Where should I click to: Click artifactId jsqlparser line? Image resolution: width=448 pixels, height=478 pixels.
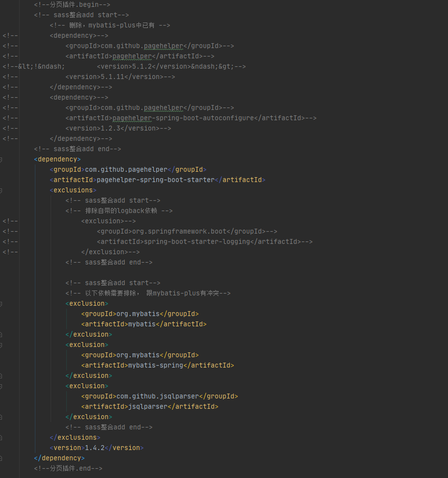(150, 407)
